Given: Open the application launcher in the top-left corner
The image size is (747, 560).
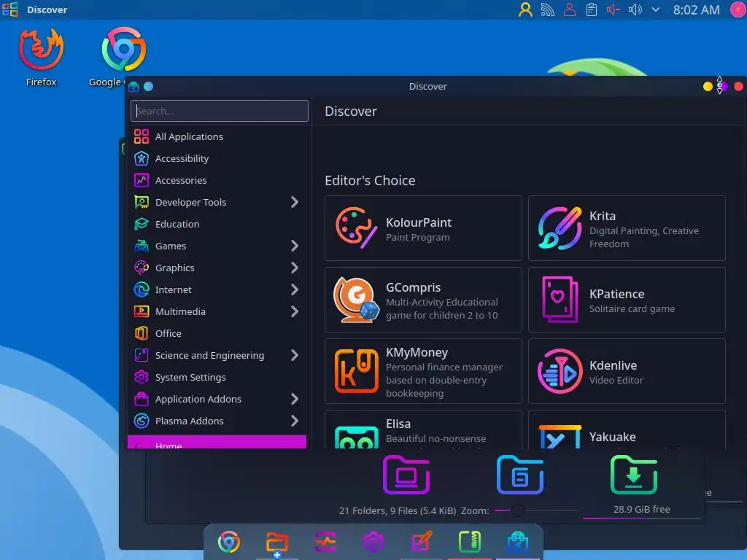Looking at the screenshot, I should tap(10, 9).
